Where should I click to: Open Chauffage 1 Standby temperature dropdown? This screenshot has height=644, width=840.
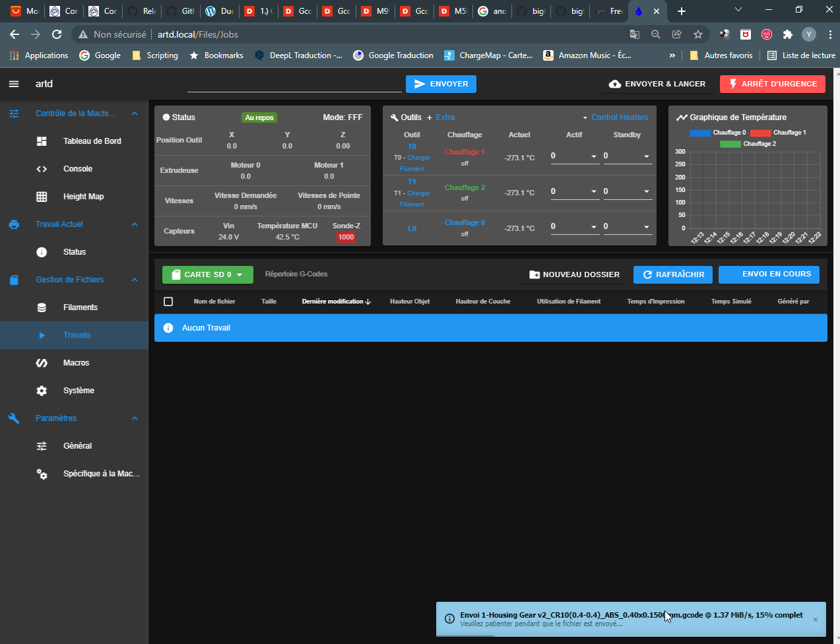click(647, 156)
